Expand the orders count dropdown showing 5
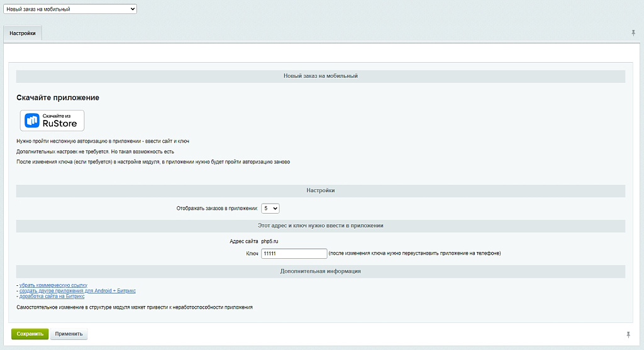 click(270, 208)
